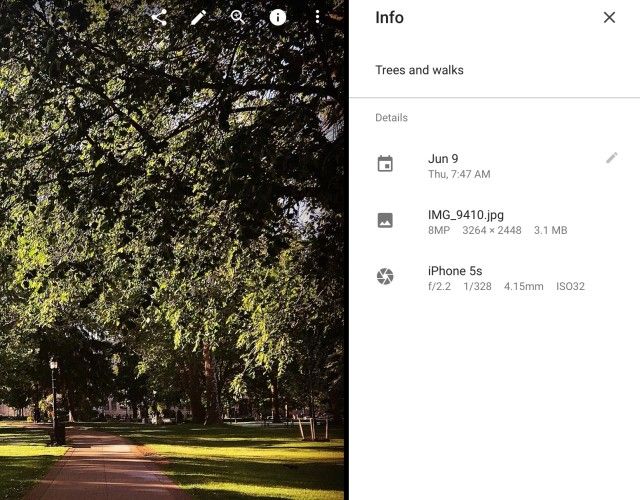Screen dimensions: 640x500
Task: Click the Details section label
Action: pos(391,118)
